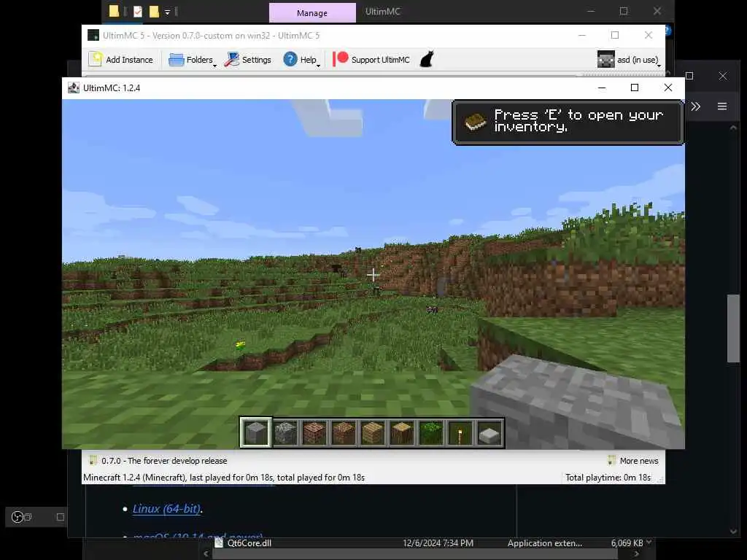Click More news button in UltimMC

pyautogui.click(x=633, y=461)
